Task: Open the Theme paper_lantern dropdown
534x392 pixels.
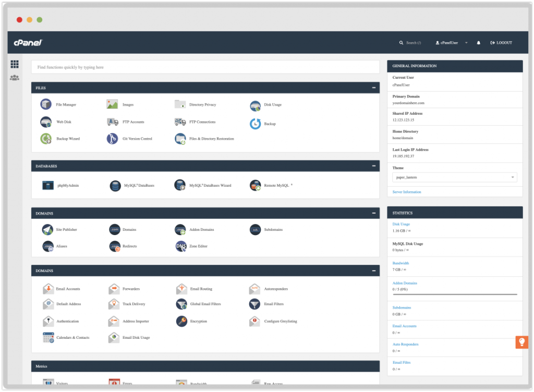Action: pyautogui.click(x=455, y=177)
